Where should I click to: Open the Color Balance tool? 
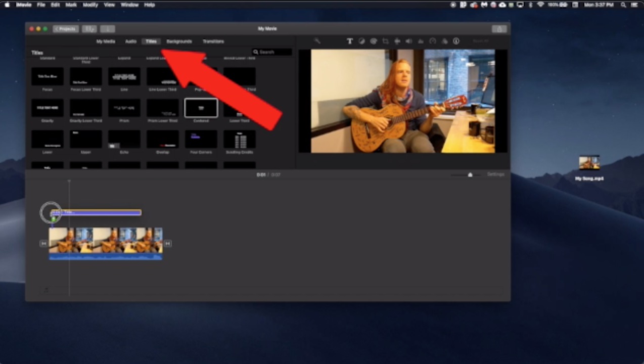[x=361, y=41]
